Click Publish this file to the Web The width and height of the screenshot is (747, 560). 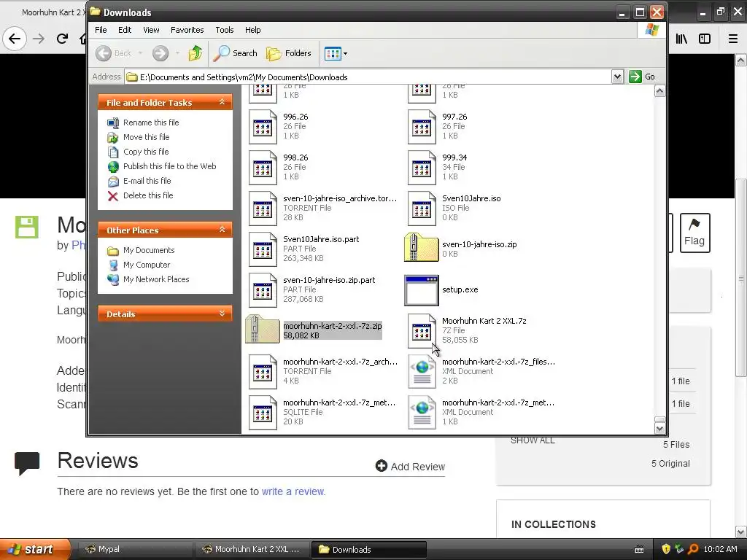[169, 166]
